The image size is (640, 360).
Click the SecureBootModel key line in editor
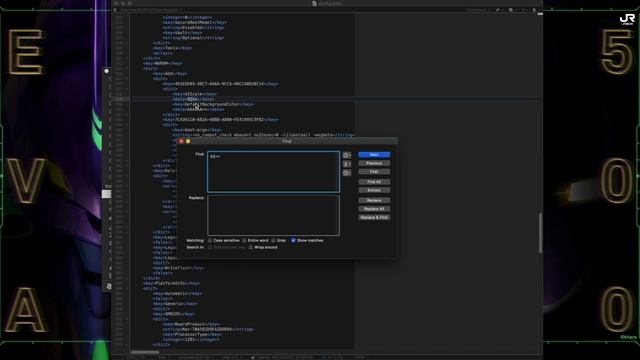click(195, 22)
